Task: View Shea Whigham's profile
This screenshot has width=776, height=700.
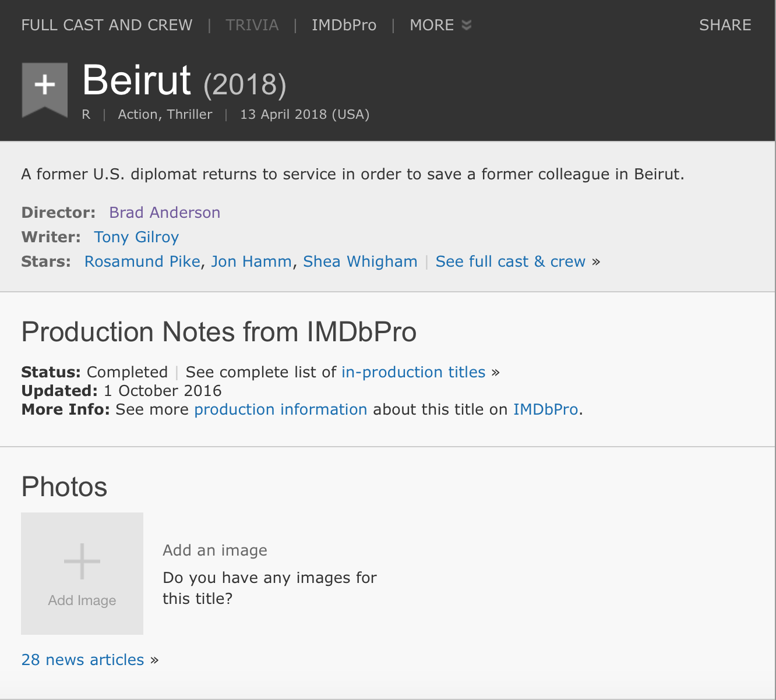Action: point(360,261)
